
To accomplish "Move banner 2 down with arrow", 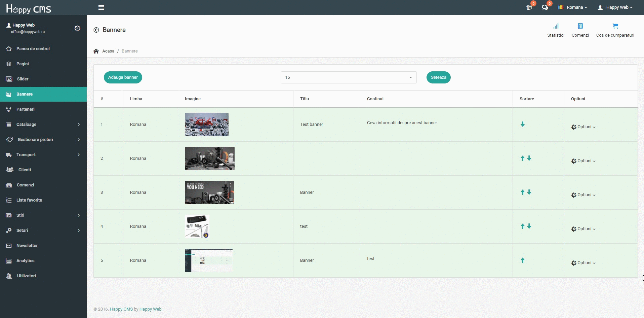I will (529, 158).
